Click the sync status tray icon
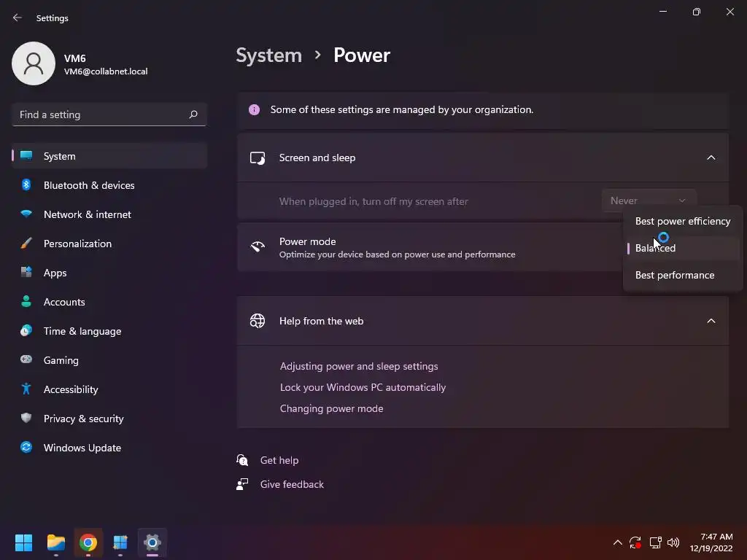The width and height of the screenshot is (747, 560). click(635, 542)
